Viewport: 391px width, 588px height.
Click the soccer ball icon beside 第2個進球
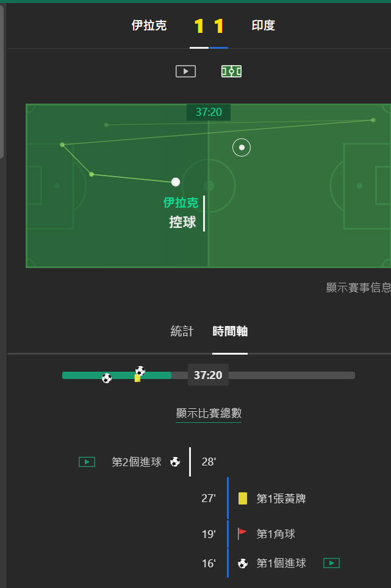click(x=175, y=462)
